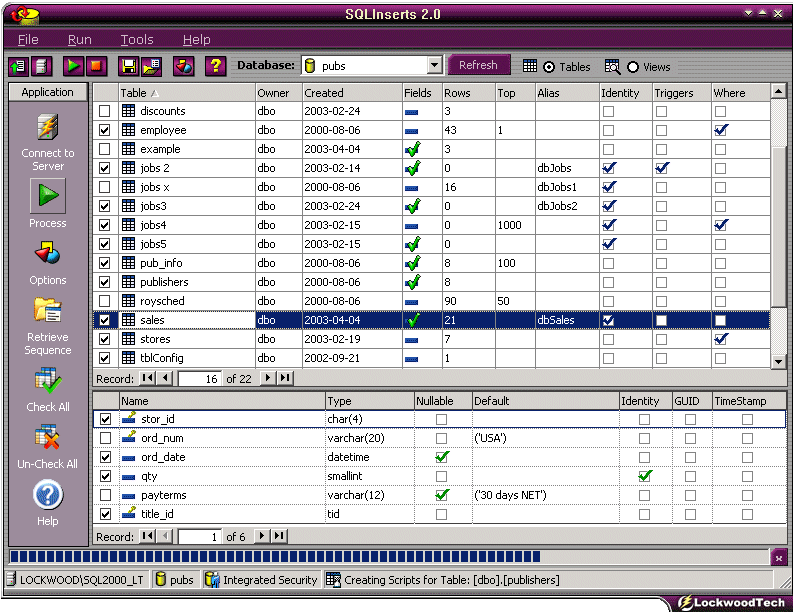This screenshot has width=793, height=612.
Task: Click Connect to Server sidebar icon
Action: click(x=48, y=127)
